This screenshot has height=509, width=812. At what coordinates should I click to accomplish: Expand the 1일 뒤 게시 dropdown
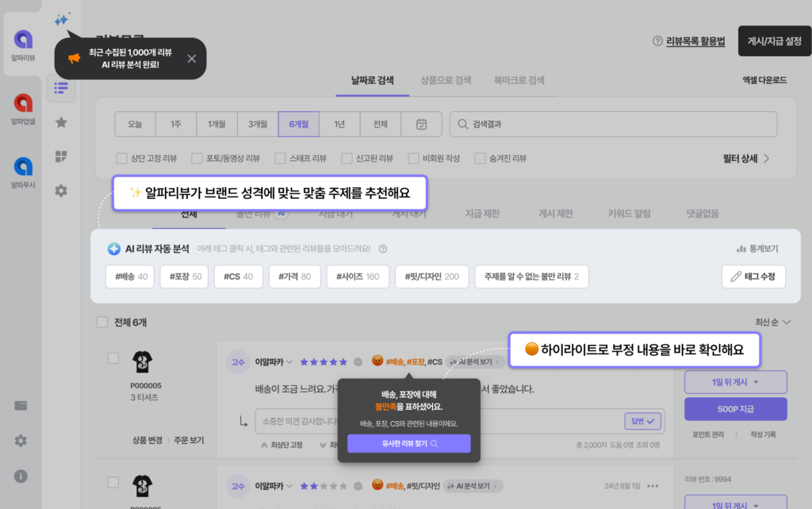tap(734, 381)
